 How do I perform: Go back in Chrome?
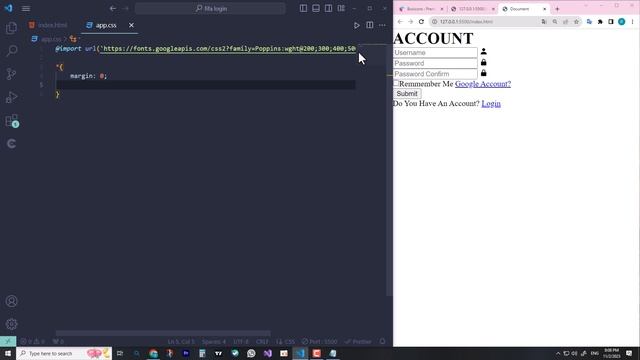click(400, 22)
